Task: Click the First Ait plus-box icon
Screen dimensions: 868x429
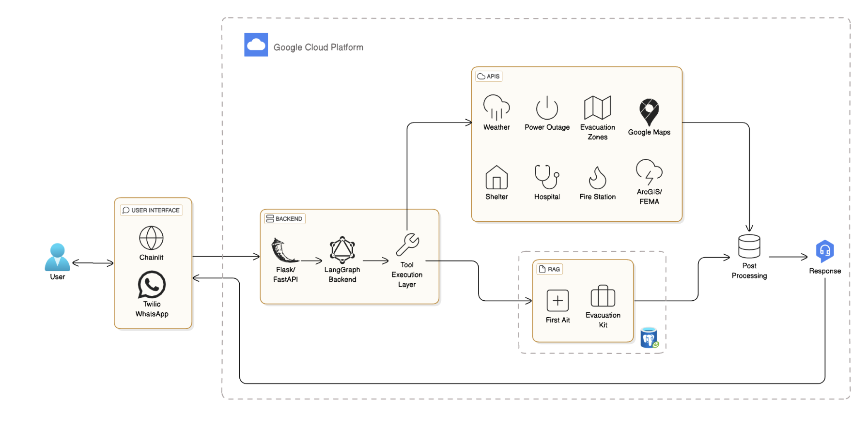Action: [558, 301]
